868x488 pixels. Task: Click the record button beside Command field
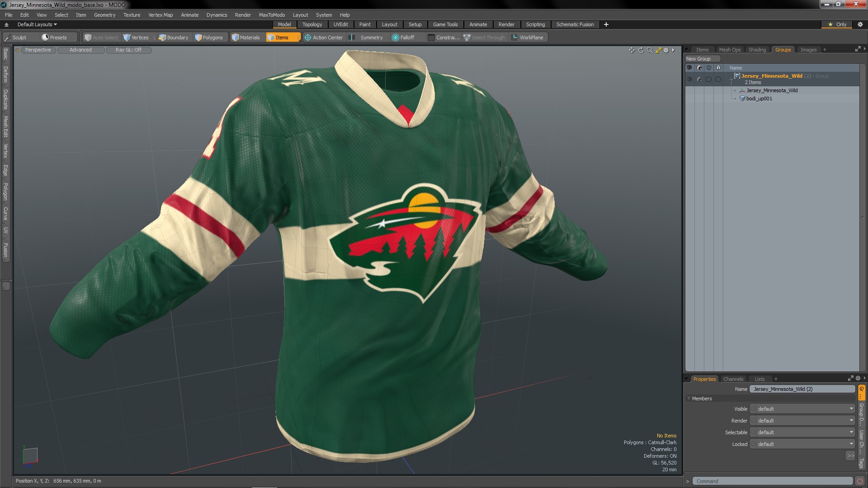860,481
